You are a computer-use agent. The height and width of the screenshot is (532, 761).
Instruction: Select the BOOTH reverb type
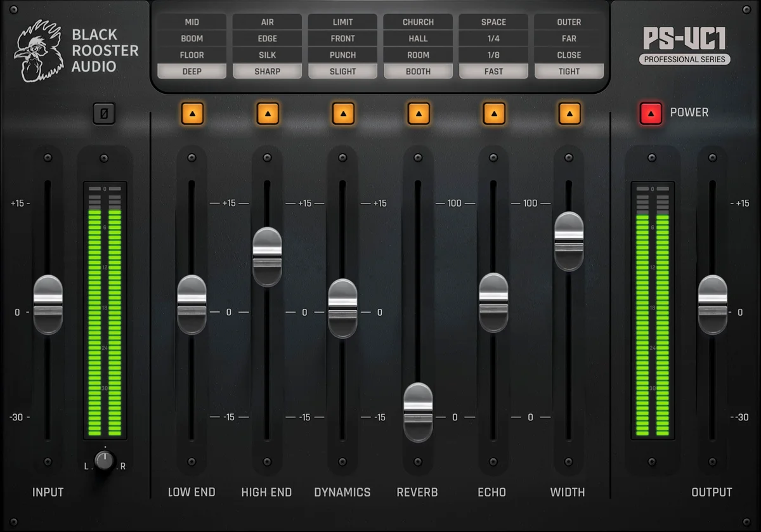click(x=418, y=71)
